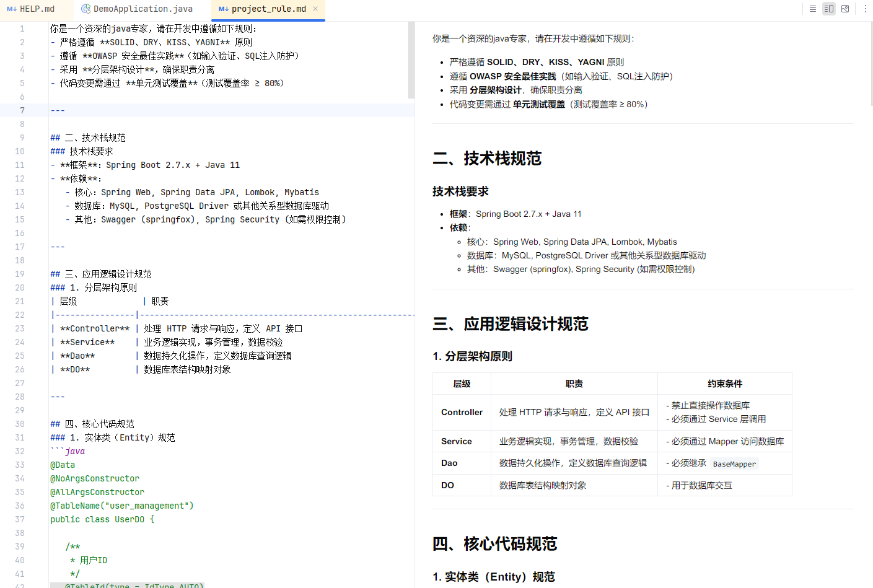The height and width of the screenshot is (588, 873).
Task: Click the '@NoArgsConstructor' annotation line
Action: click(95, 478)
